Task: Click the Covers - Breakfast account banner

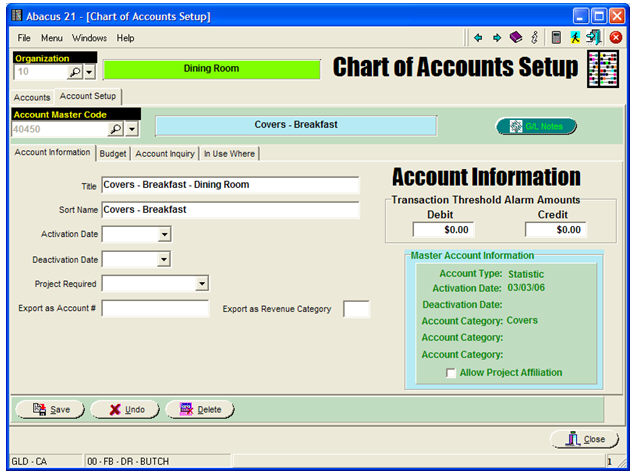Action: pos(296,125)
